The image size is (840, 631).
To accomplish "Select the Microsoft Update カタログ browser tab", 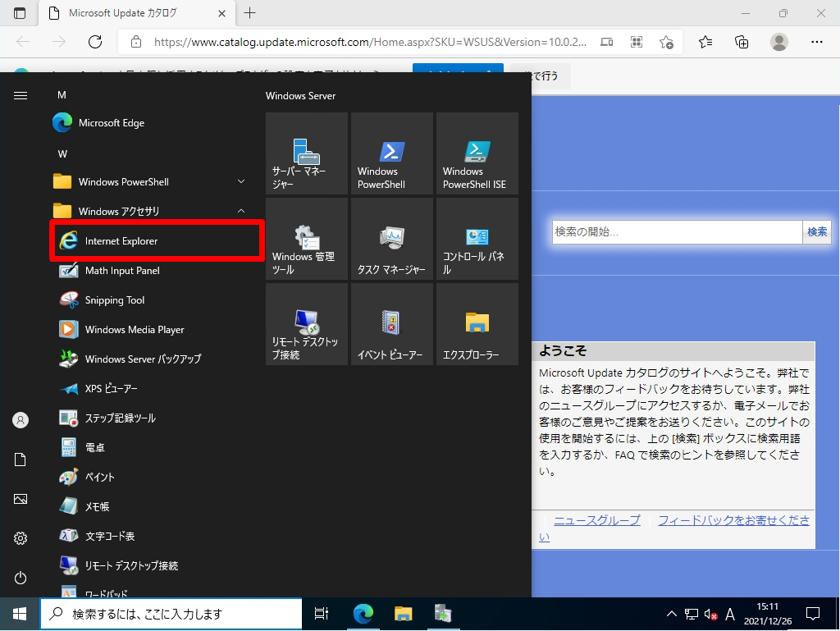I will pos(137,13).
